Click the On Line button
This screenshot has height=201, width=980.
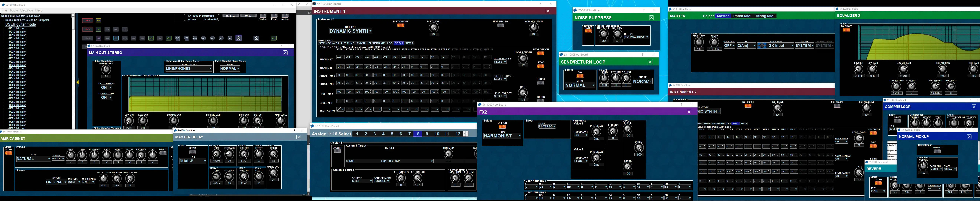coord(231,16)
